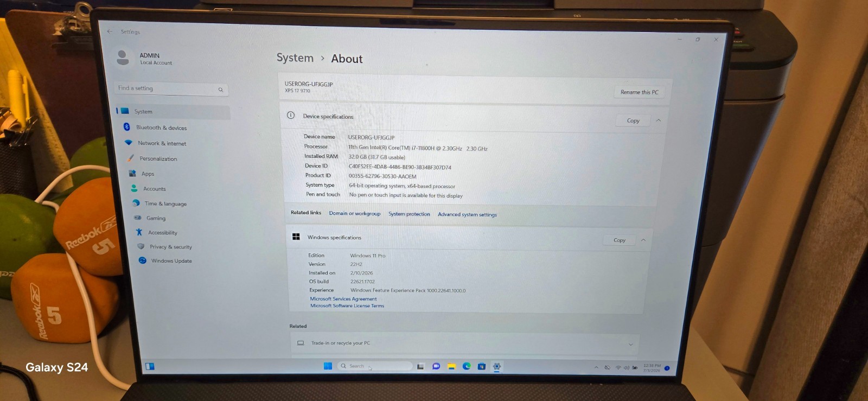The image size is (868, 401).
Task: Select the Network & internet Wi-Fi icon
Action: (129, 143)
